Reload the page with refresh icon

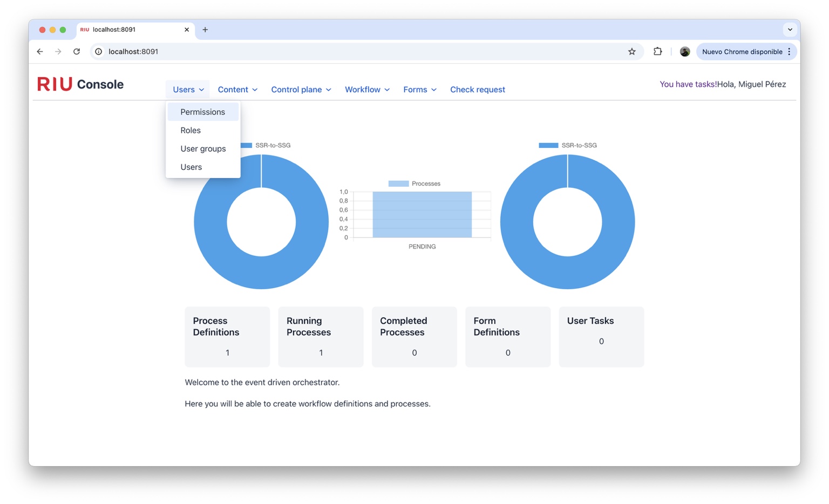tap(77, 51)
